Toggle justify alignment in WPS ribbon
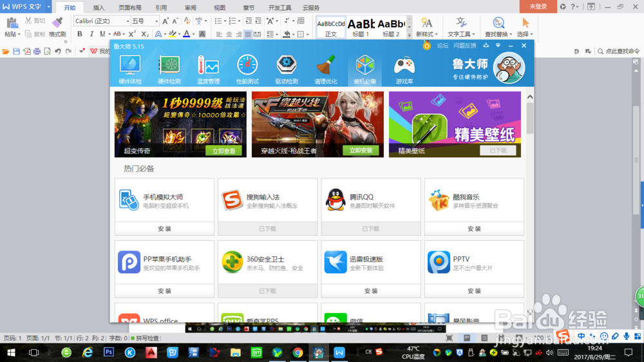This screenshot has width=644, height=362. [248, 35]
